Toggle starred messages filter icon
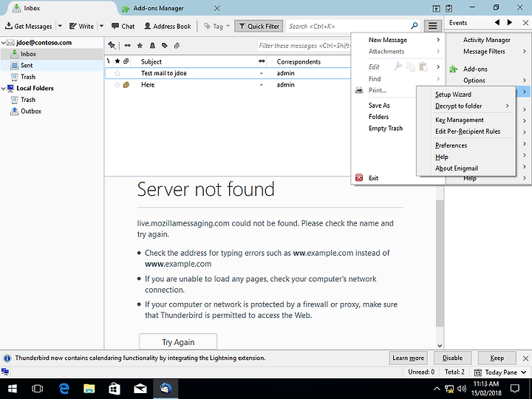This screenshot has width=532, height=399. [x=140, y=46]
